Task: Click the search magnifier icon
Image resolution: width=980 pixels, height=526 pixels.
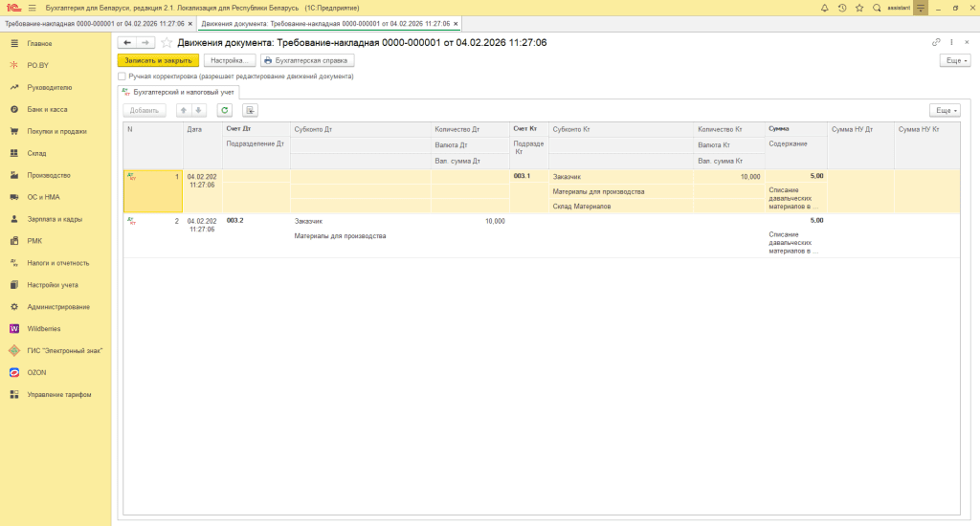Action: click(877, 8)
